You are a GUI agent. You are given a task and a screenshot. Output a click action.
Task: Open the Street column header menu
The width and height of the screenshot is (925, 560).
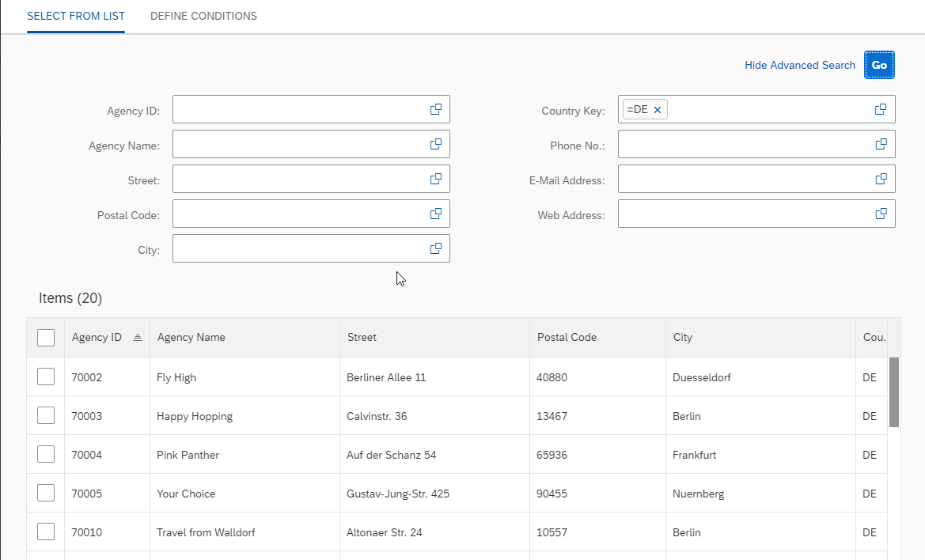pyautogui.click(x=434, y=337)
